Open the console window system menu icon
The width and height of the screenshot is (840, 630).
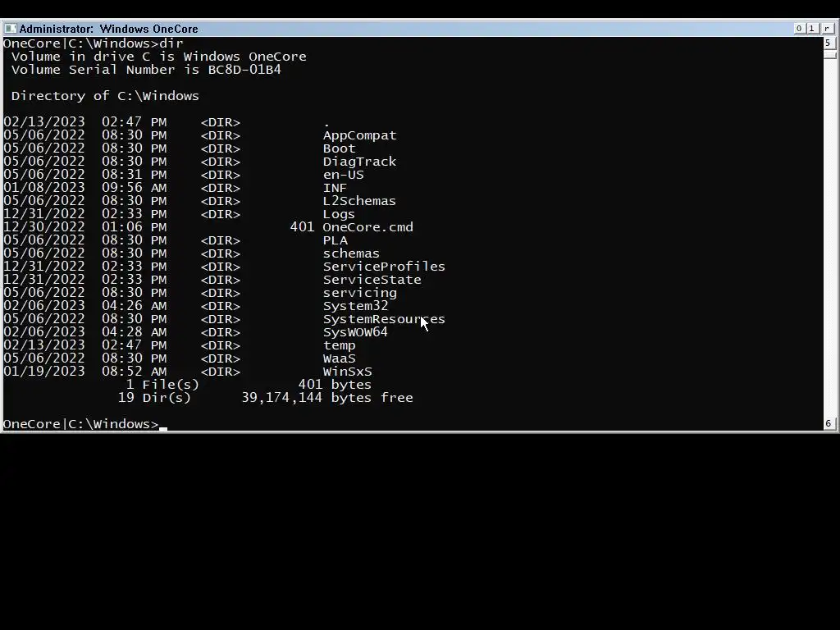point(10,29)
